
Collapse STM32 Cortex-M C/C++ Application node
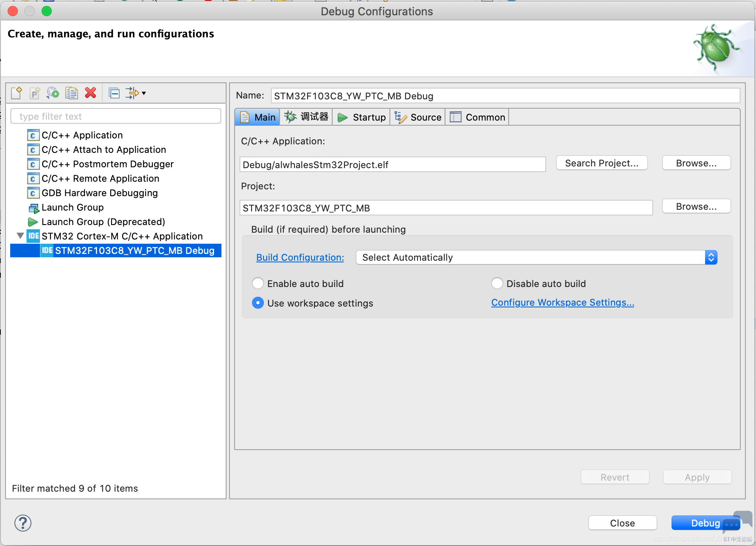[x=20, y=236]
